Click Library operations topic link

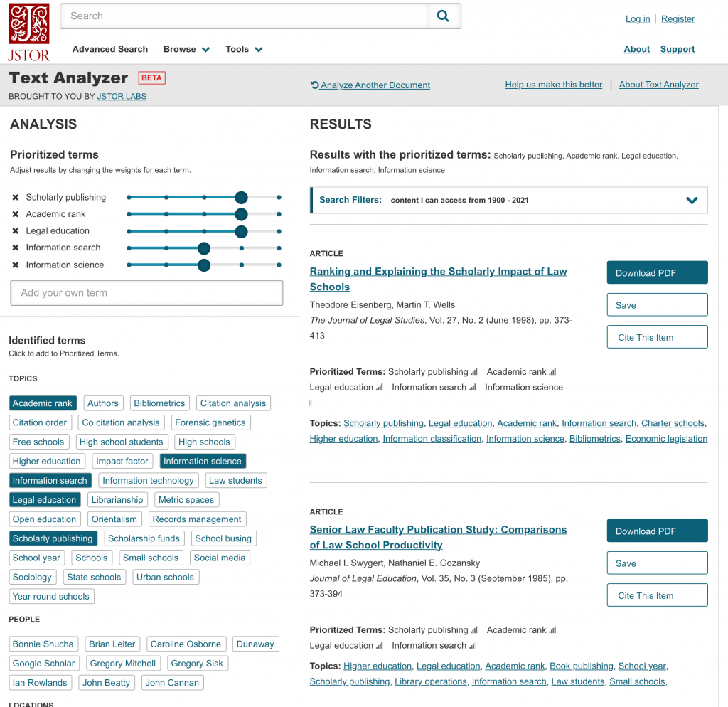[430, 681]
